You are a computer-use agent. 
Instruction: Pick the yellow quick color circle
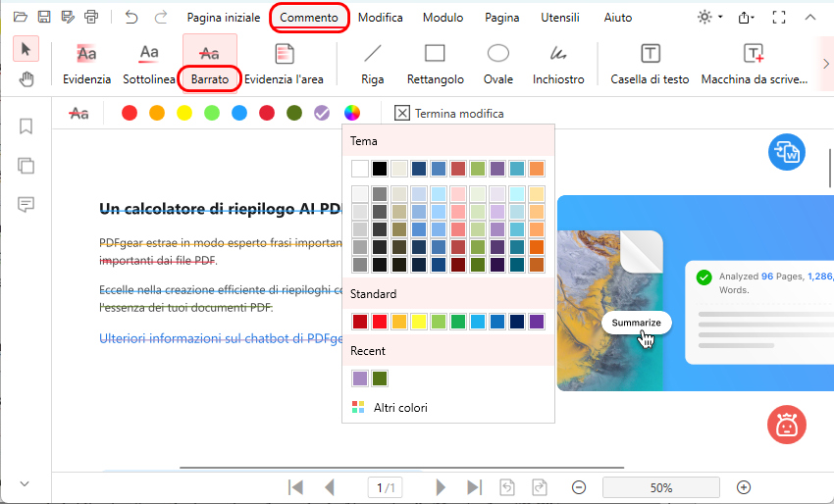click(x=184, y=113)
